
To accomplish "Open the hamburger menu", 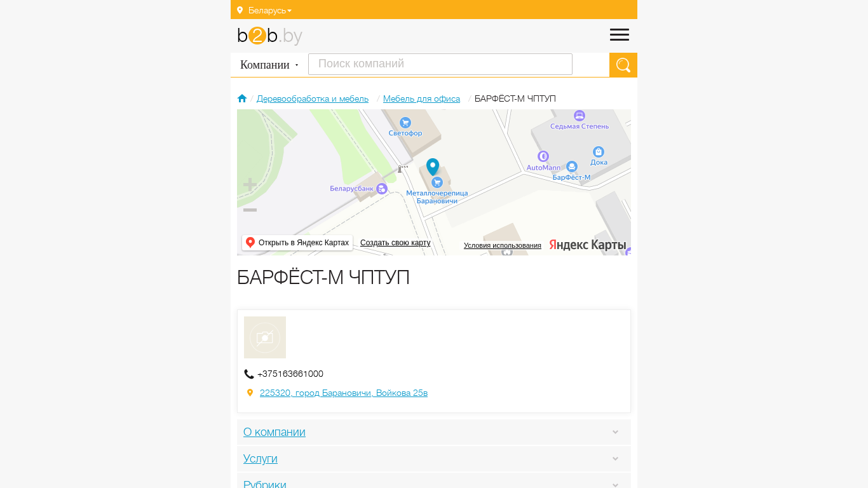I will pyautogui.click(x=620, y=35).
